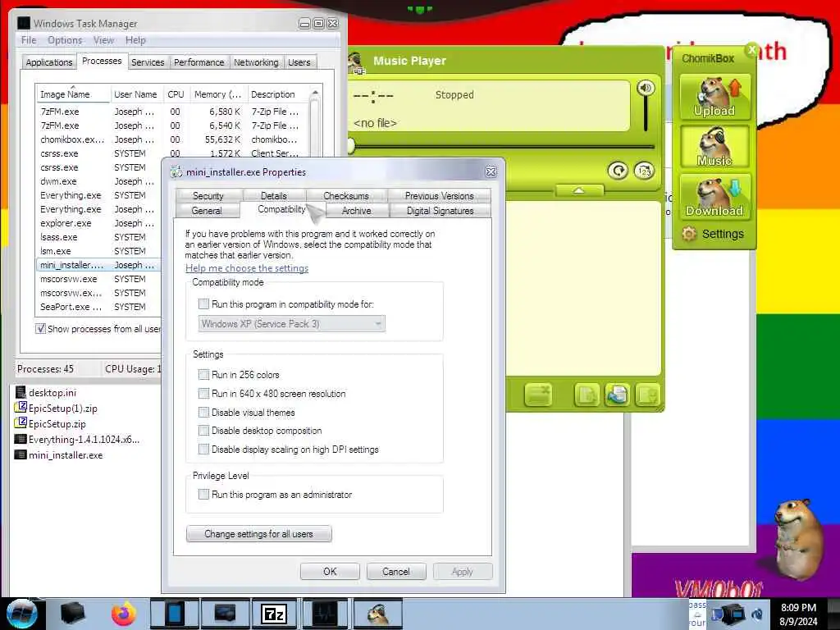The height and width of the screenshot is (630, 840).
Task: Switch to 7-Zip taskbar button
Action: [x=274, y=614]
